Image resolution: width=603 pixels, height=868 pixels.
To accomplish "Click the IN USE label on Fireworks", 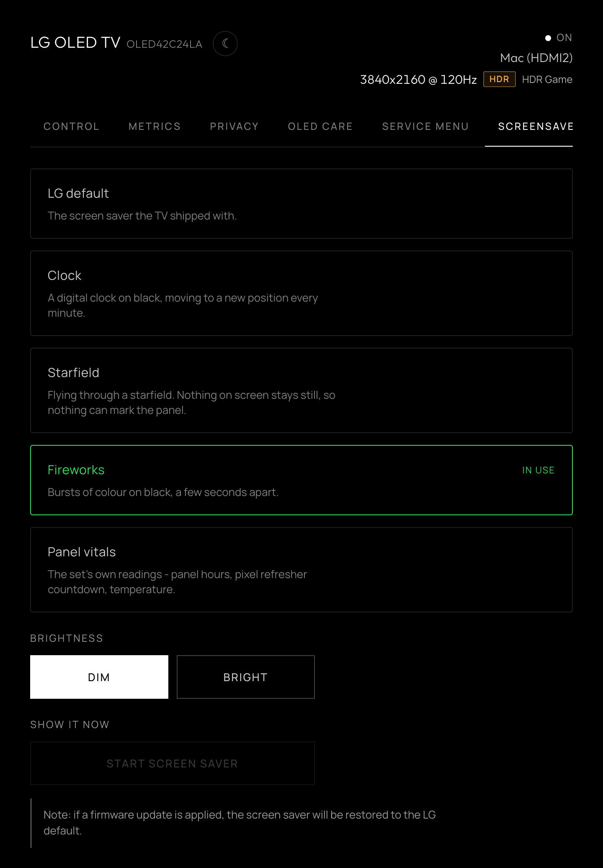I will (538, 470).
